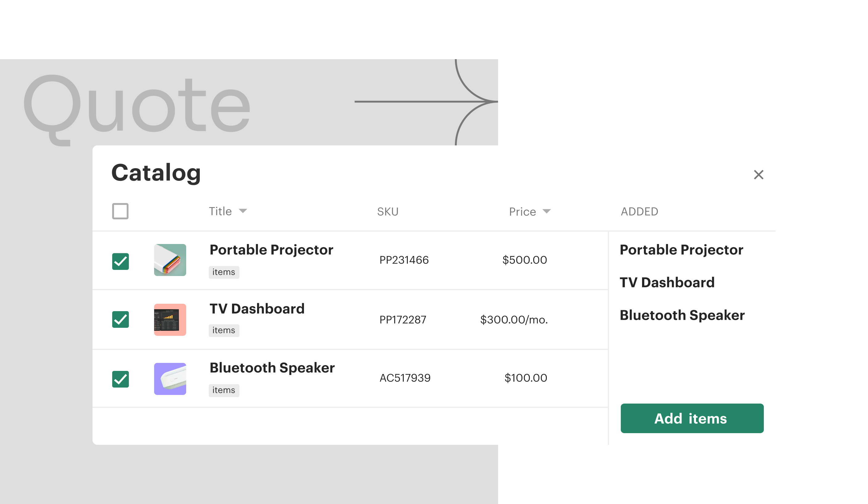The image size is (868, 504).
Task: Close the Catalog dialog with the X
Action: (x=759, y=175)
